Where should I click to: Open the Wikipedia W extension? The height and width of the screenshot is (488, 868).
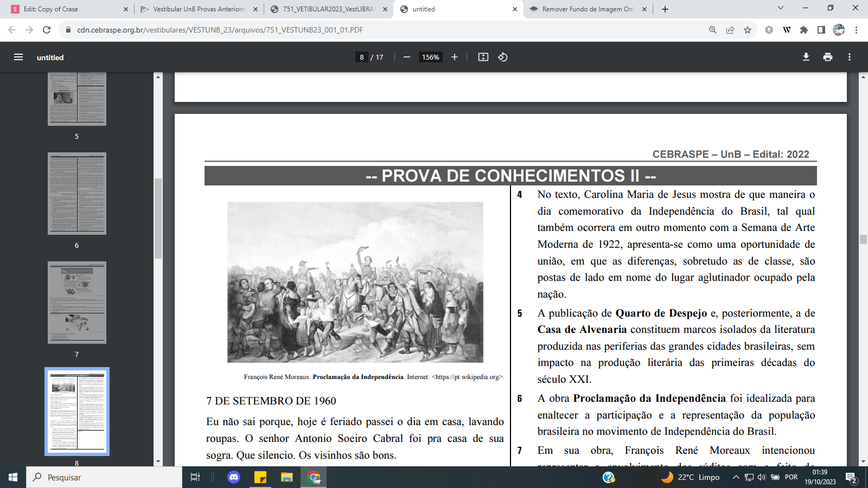click(x=787, y=30)
